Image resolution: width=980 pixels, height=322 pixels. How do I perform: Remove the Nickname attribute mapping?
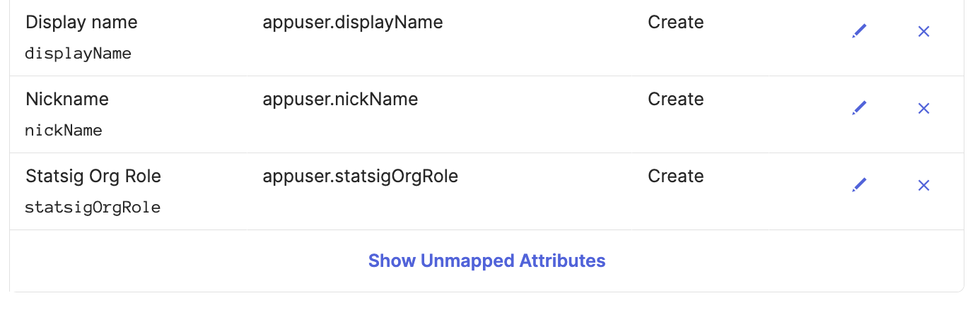(923, 108)
